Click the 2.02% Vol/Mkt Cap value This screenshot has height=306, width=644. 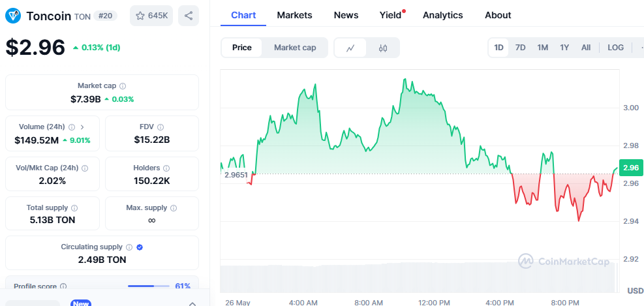click(53, 181)
